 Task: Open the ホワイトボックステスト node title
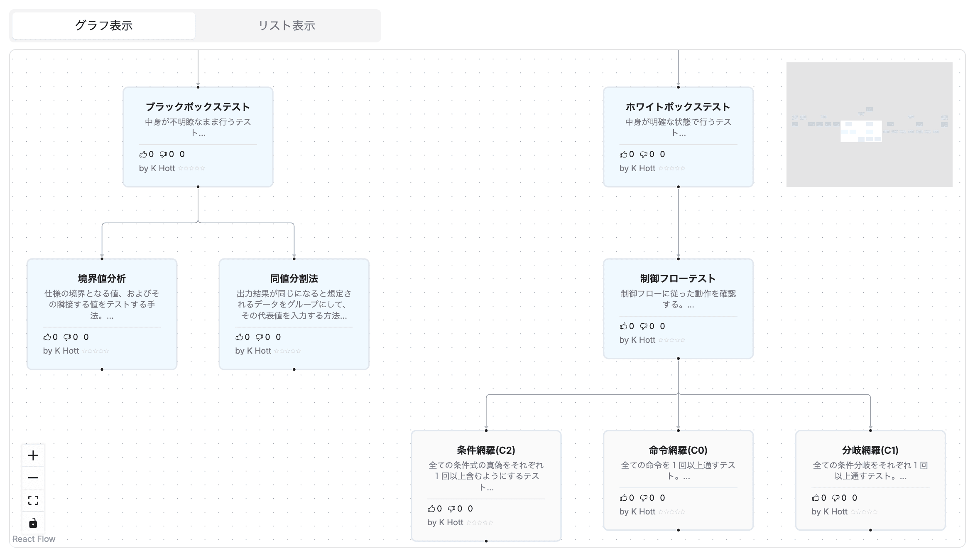pyautogui.click(x=678, y=107)
